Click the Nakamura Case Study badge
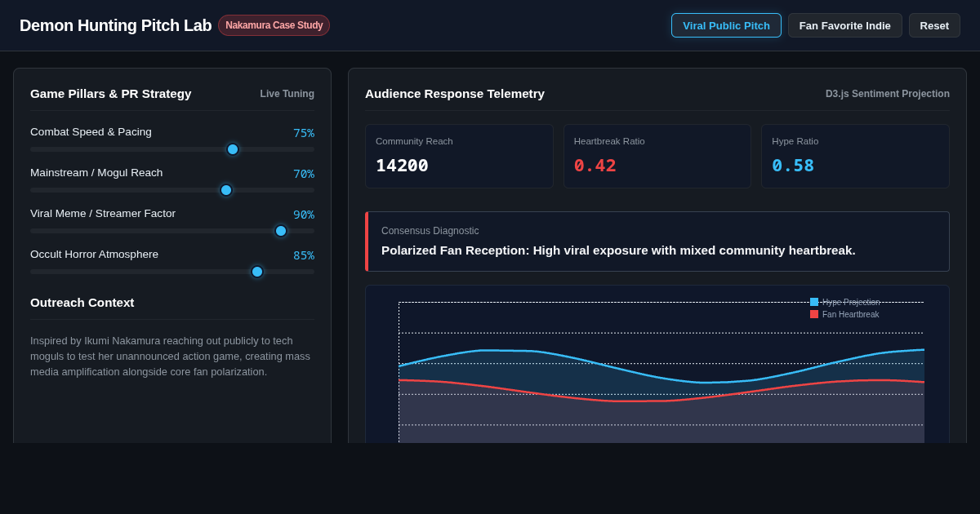 274,25
